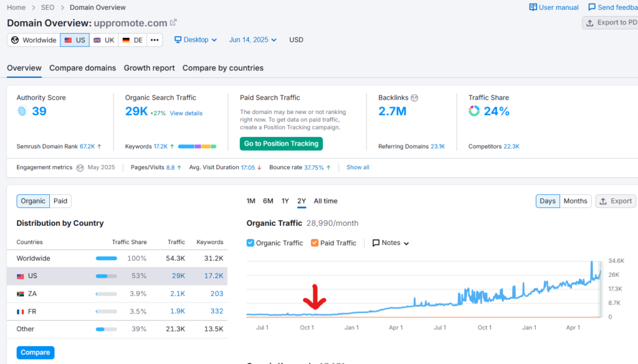Viewport: 638px width, 364px height.
Task: Click the View details link
Action: 186,113
